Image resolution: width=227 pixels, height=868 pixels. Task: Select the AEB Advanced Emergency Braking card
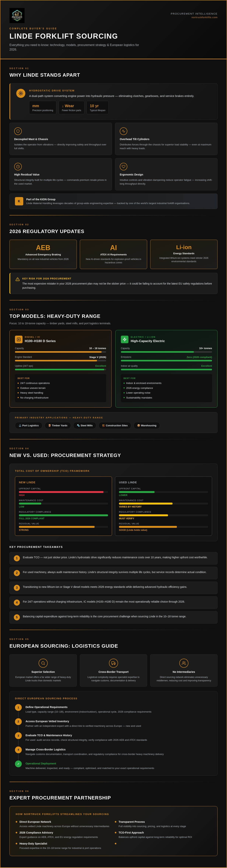[x=43, y=254]
